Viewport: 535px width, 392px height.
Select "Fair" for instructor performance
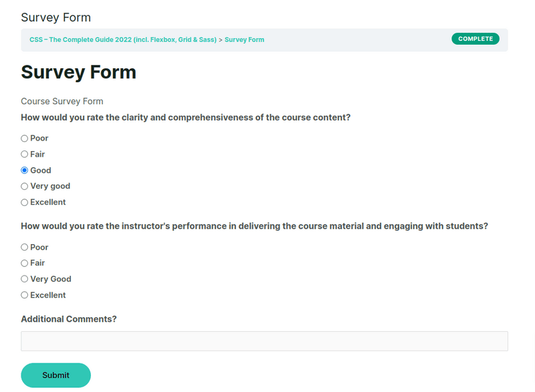point(24,263)
